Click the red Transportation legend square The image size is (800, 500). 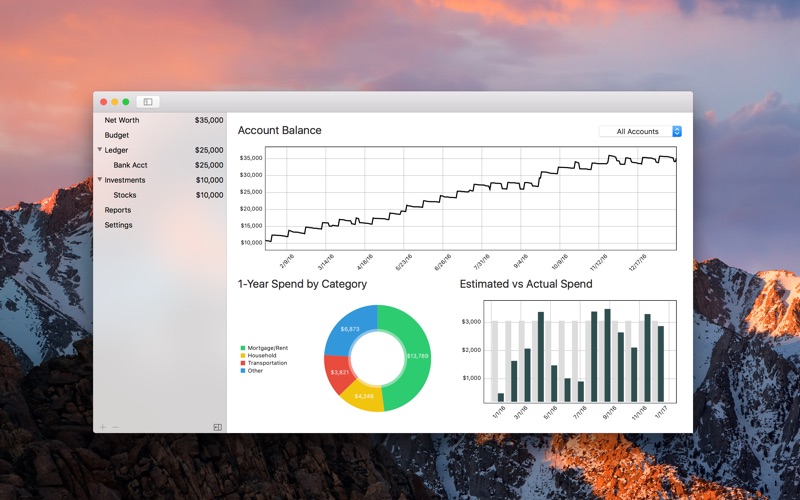click(243, 363)
